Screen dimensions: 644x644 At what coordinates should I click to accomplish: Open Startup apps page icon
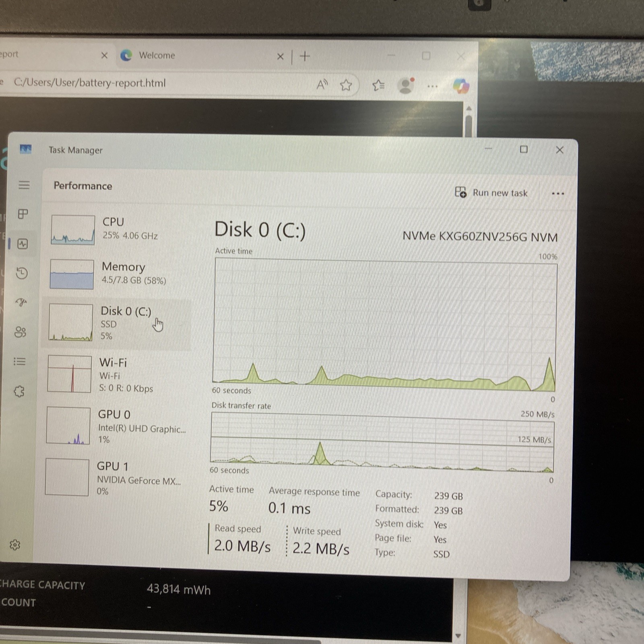(21, 302)
